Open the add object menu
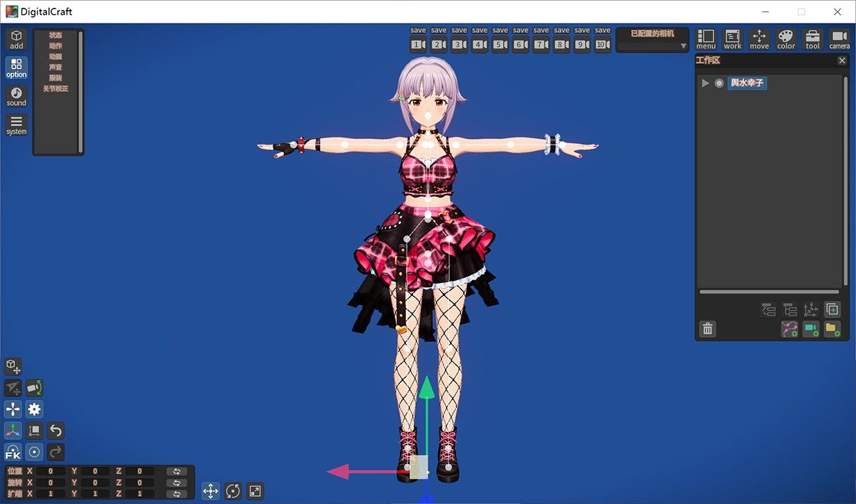Viewport: 856px width, 504px height. pyautogui.click(x=16, y=40)
